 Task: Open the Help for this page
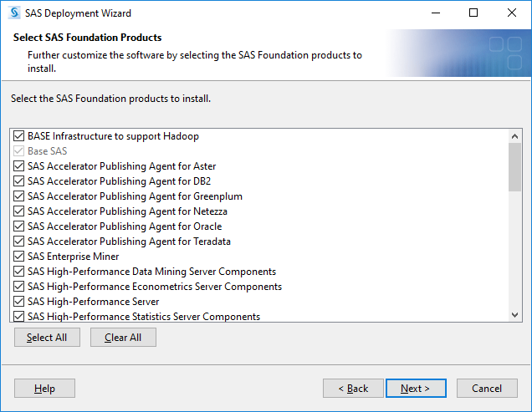point(44,388)
